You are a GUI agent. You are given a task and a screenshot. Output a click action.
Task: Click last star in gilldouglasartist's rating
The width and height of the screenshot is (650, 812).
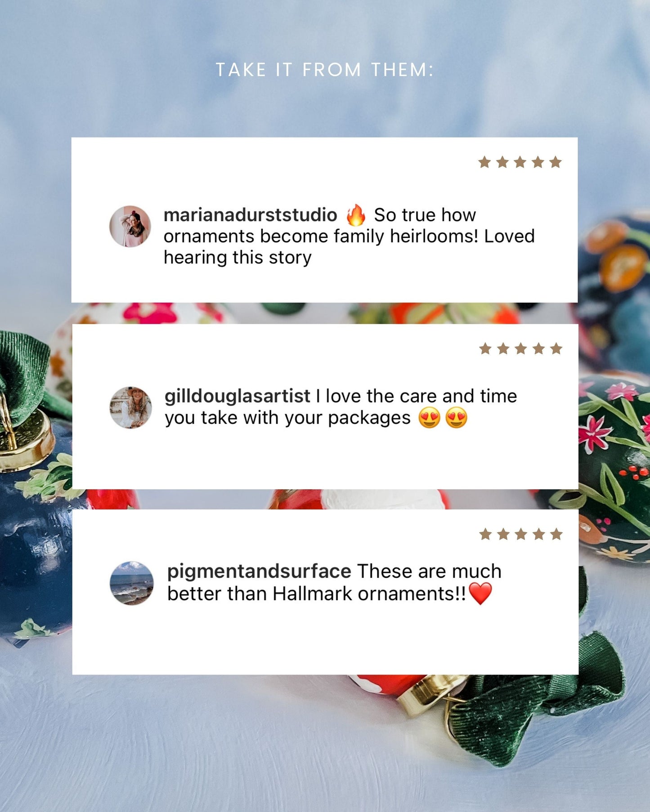pos(556,348)
